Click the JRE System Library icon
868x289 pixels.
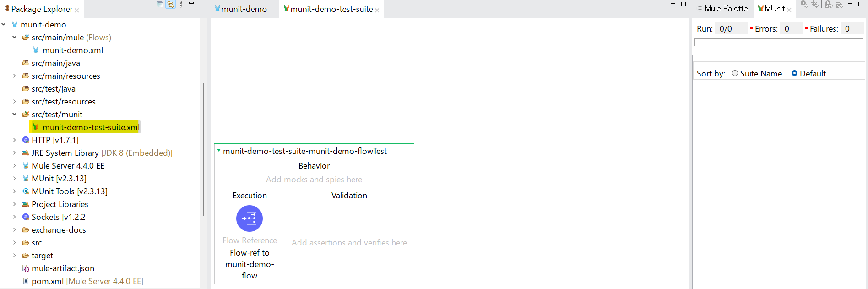[26, 153]
